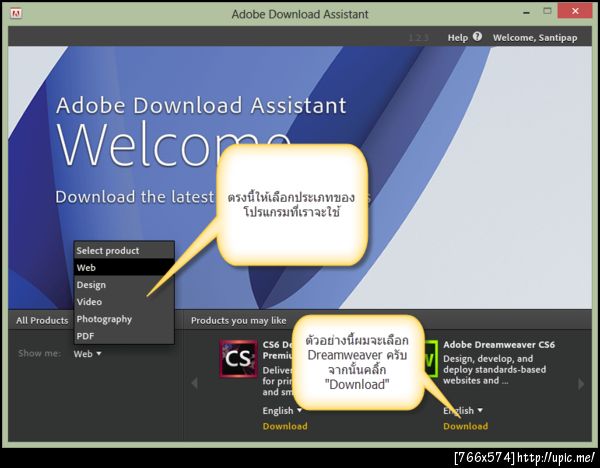Click the Dreamweaver description text
600x468 pixels.
click(x=494, y=370)
